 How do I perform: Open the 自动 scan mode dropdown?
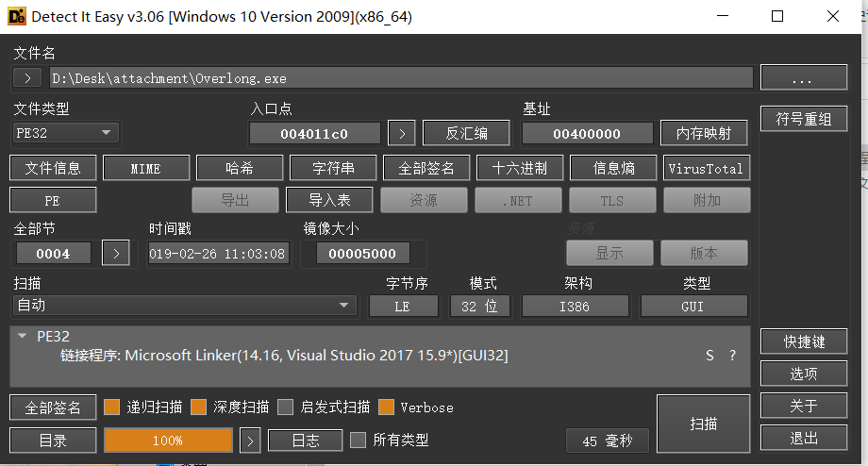pos(183,306)
